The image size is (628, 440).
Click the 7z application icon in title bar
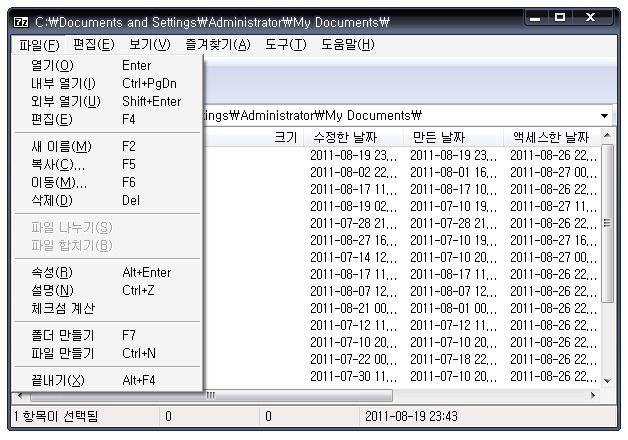pos(21,22)
